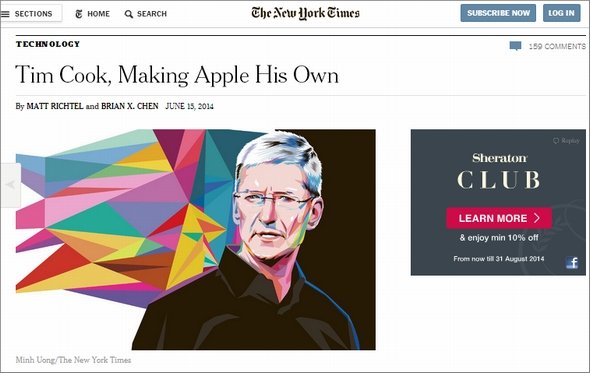Viewport: 590px width, 373px height.
Task: Click the Learn More ad button
Action: pyautogui.click(x=499, y=218)
